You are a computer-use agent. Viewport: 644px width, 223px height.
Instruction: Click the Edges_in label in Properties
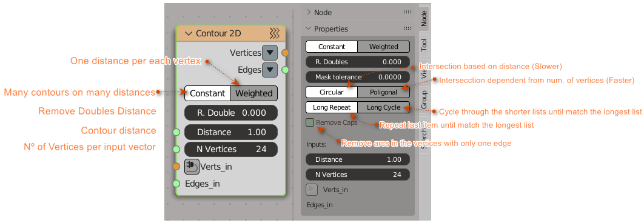point(320,205)
